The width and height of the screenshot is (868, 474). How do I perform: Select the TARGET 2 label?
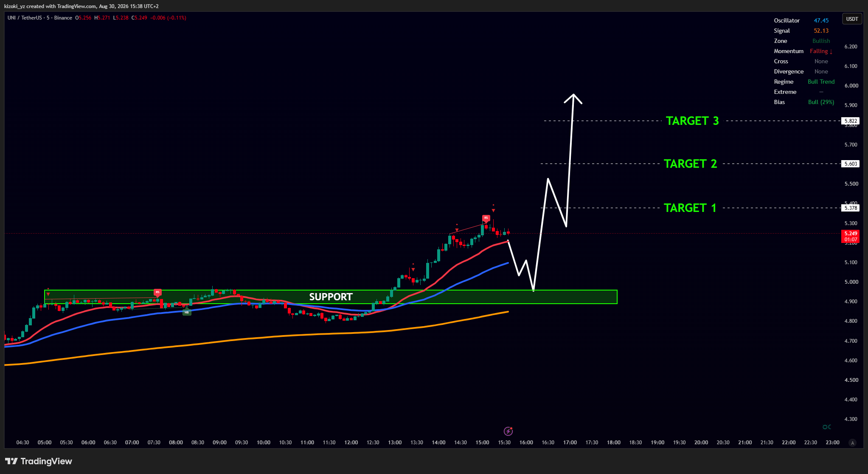pyautogui.click(x=691, y=164)
